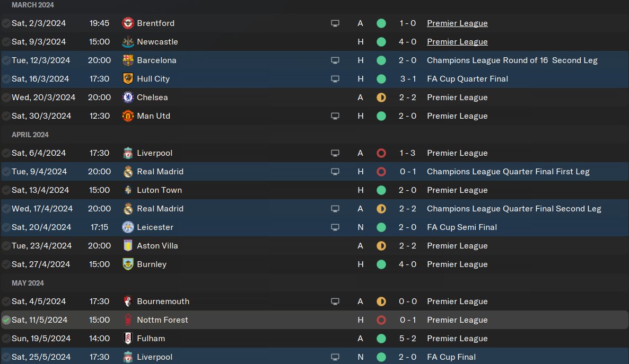This screenshot has width=629, height=364.
Task: Click the FA Cup Semi Final competition text
Action: pyautogui.click(x=461, y=227)
